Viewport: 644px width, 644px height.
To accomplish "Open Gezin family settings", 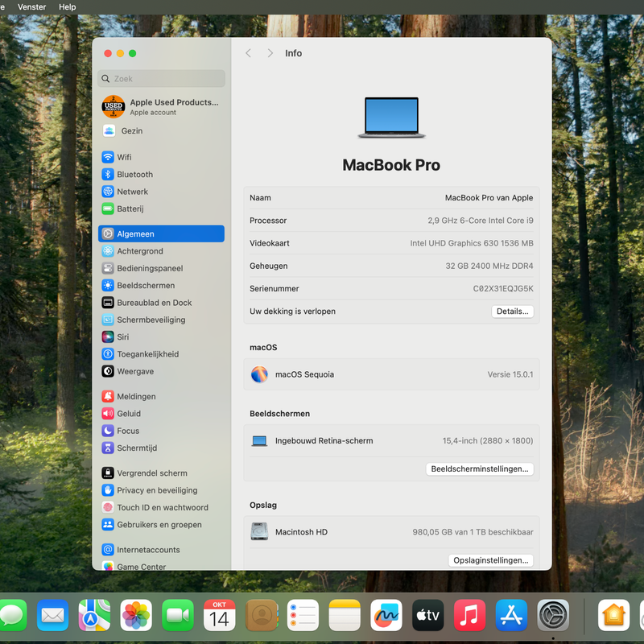I will pyautogui.click(x=162, y=131).
